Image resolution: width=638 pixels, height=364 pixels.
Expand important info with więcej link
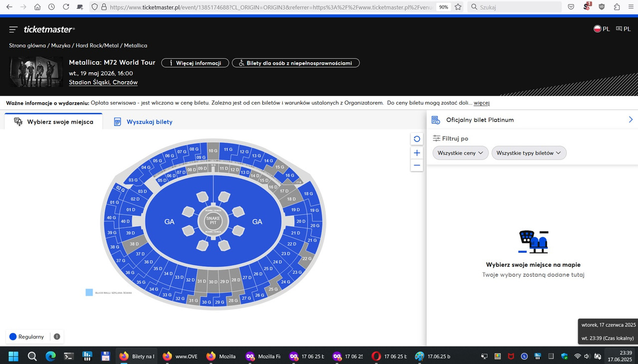pyautogui.click(x=481, y=103)
